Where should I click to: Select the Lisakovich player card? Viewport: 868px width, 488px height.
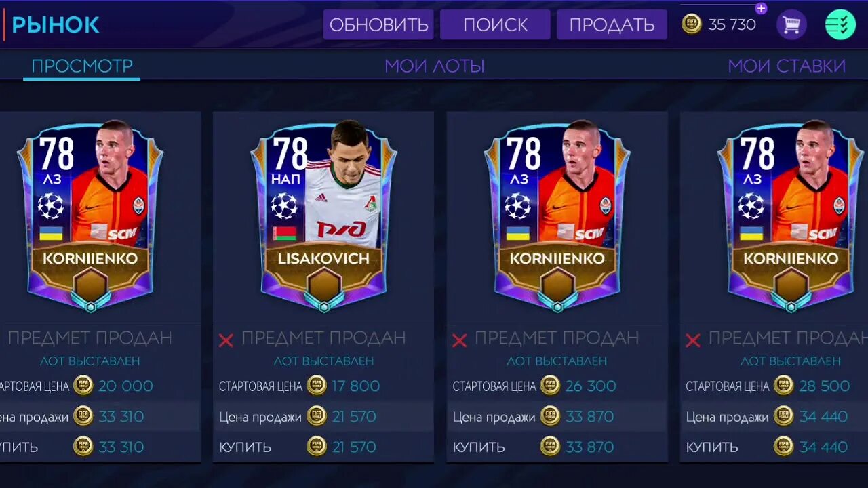click(x=324, y=217)
